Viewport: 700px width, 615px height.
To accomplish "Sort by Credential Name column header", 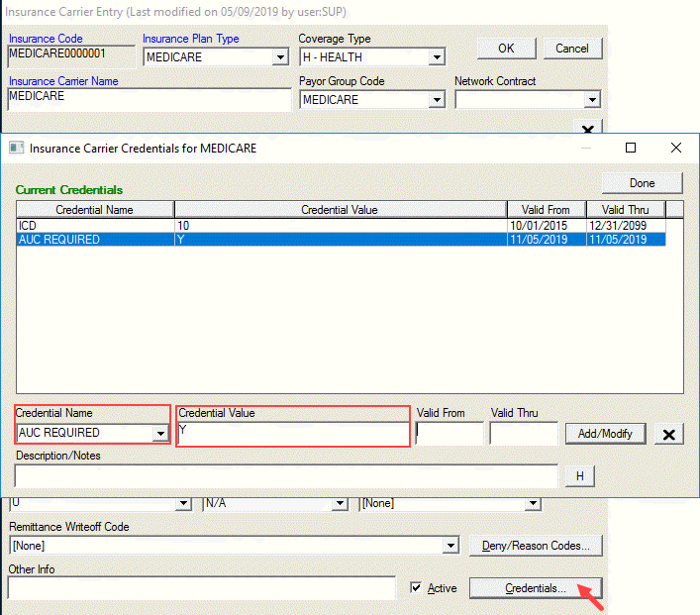I will pyautogui.click(x=94, y=210).
